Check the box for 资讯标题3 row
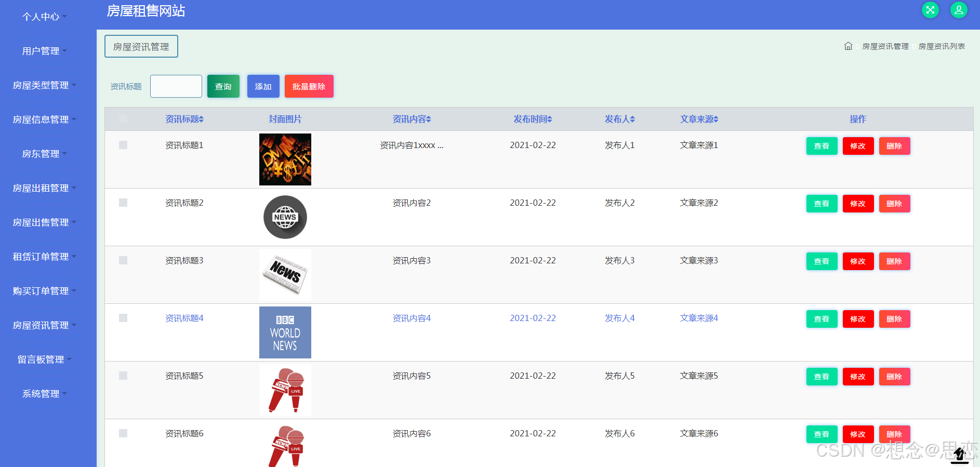Screen dimensions: 980x467 pos(123,260)
